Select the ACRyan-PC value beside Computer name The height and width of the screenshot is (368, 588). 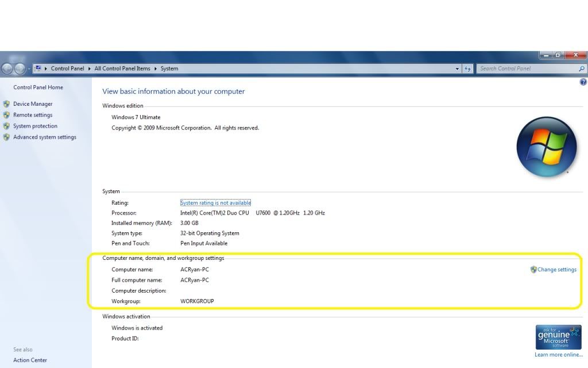[195, 269]
